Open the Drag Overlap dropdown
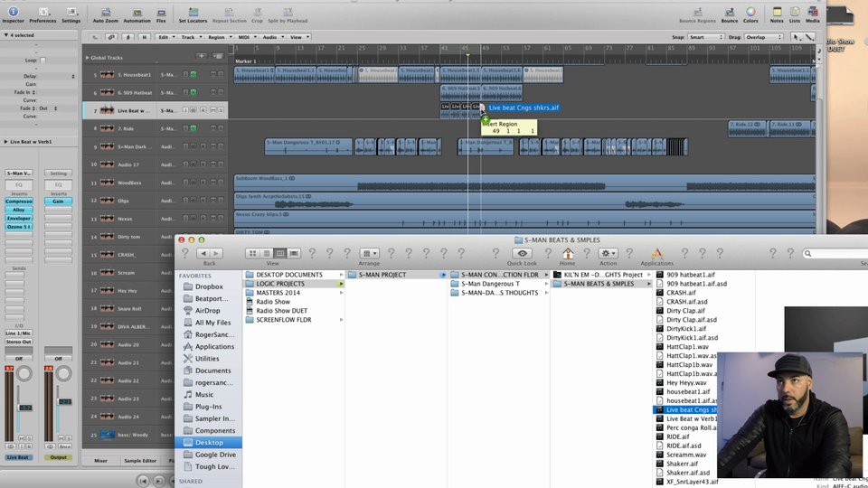 pyautogui.click(x=763, y=37)
